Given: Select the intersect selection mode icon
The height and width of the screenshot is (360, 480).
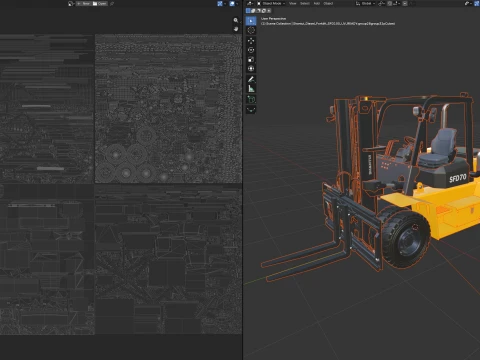Looking at the screenshot, I should pos(269,11).
